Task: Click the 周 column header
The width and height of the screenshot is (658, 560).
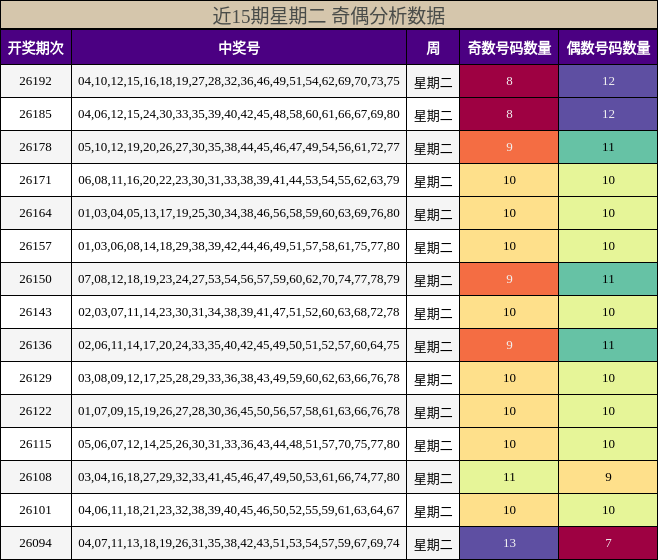Action: pyautogui.click(x=433, y=47)
